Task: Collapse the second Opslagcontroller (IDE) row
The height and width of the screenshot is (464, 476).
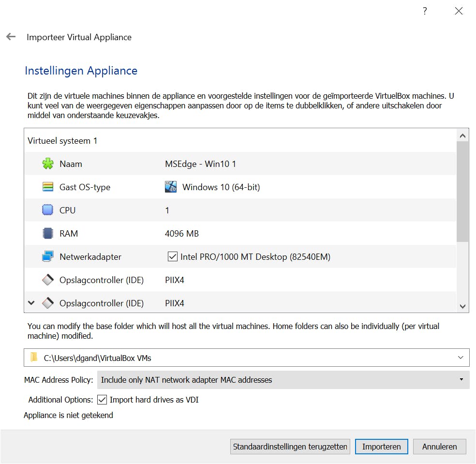Action: [x=31, y=303]
